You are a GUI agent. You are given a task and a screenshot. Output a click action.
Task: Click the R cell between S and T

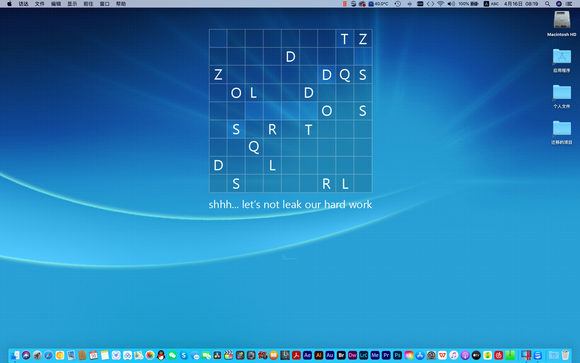click(272, 129)
